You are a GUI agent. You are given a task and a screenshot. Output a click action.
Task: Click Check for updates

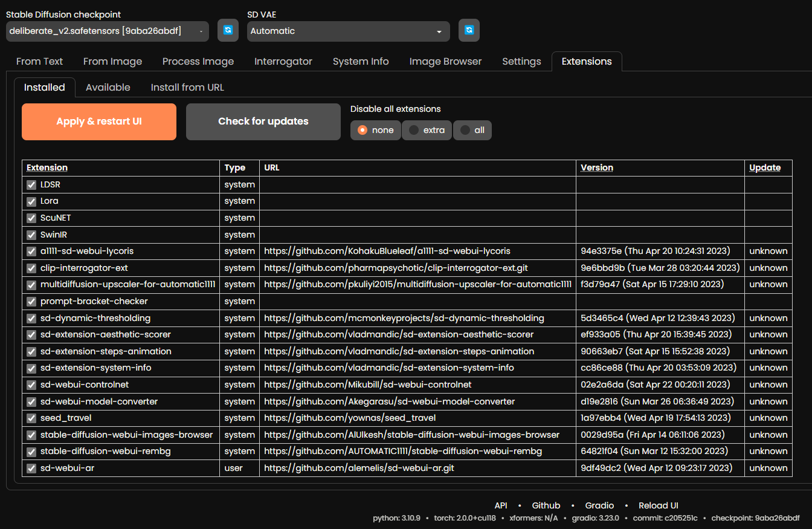(x=263, y=122)
